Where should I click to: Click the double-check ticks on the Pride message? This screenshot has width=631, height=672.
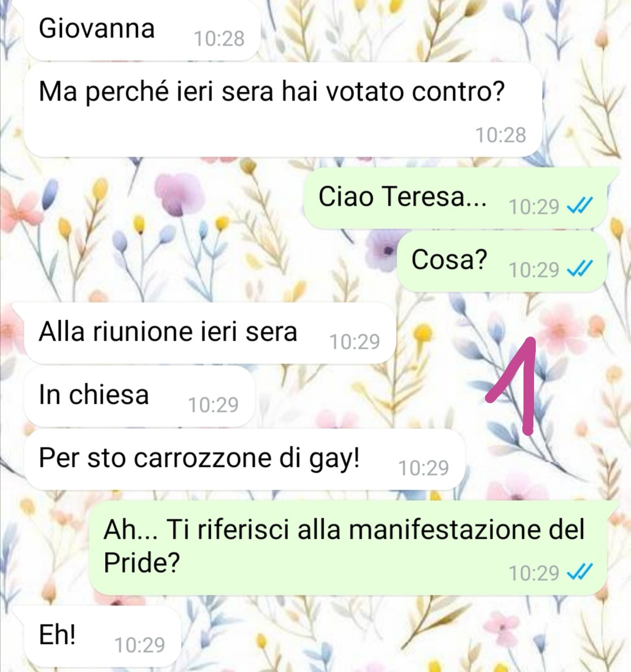[580, 571]
